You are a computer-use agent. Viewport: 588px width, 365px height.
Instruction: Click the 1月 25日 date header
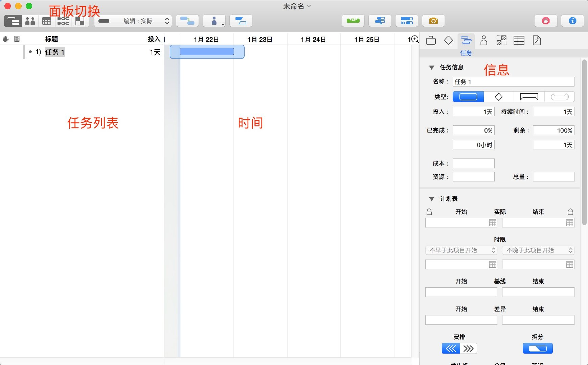(367, 40)
